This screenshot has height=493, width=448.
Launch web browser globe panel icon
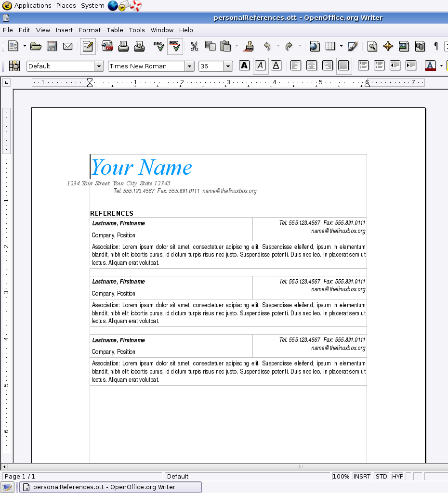pyautogui.click(x=113, y=5)
